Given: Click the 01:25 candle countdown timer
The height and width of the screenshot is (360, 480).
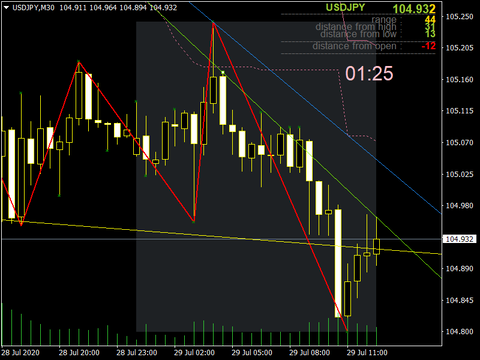Looking at the screenshot, I should [x=369, y=73].
